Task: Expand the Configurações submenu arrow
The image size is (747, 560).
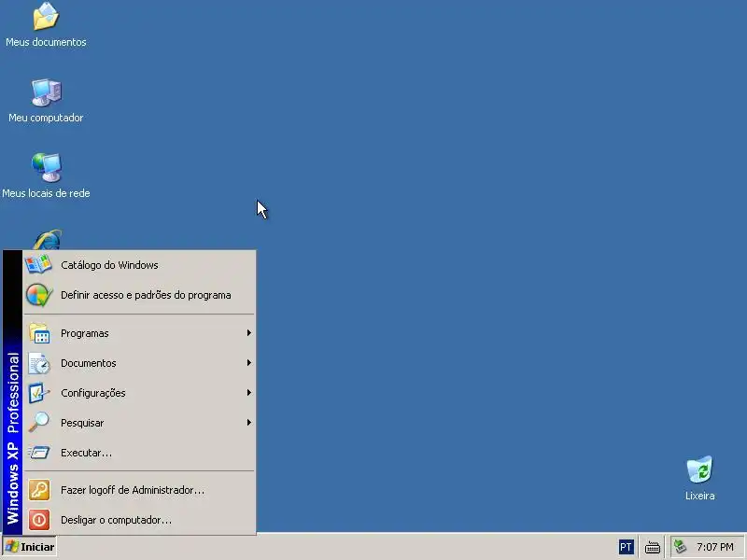Action: [x=248, y=392]
